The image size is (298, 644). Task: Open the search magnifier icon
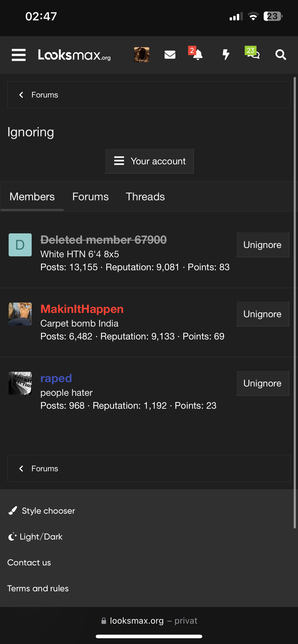pyautogui.click(x=280, y=55)
